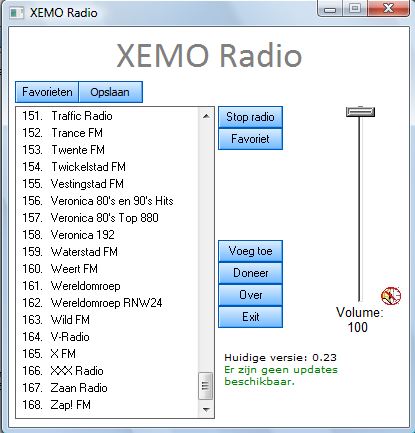Select station 152 Trance FM

(107, 133)
